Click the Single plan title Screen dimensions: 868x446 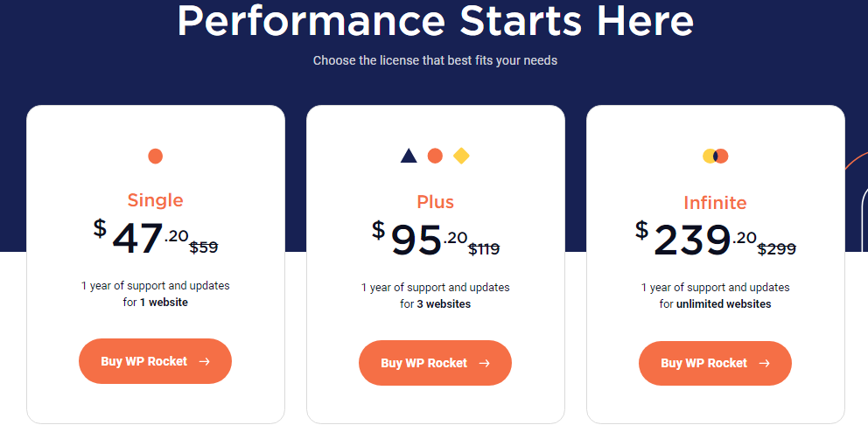[156, 199]
